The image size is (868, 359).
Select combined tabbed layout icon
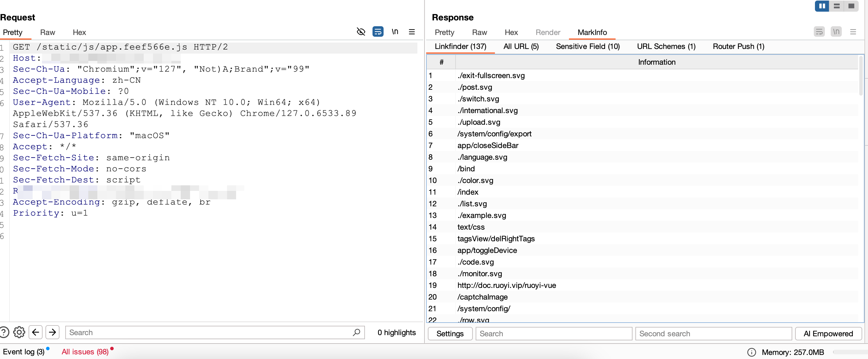pyautogui.click(x=851, y=6)
